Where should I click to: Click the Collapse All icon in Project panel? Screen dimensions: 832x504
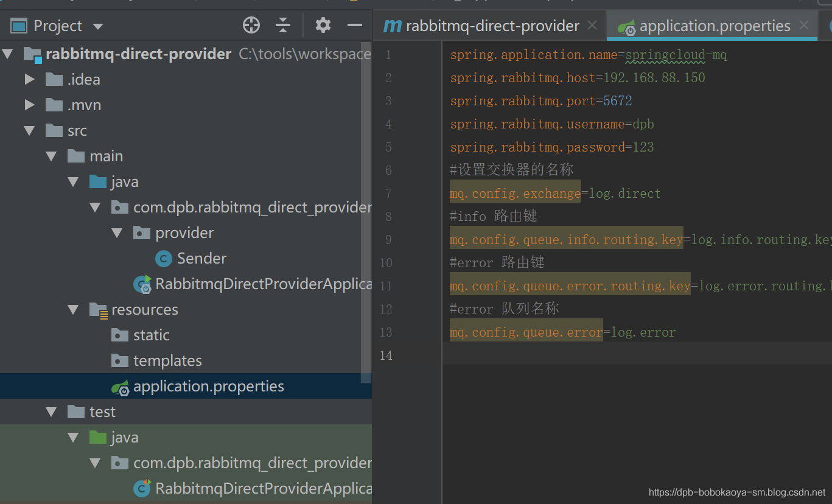pos(283,26)
